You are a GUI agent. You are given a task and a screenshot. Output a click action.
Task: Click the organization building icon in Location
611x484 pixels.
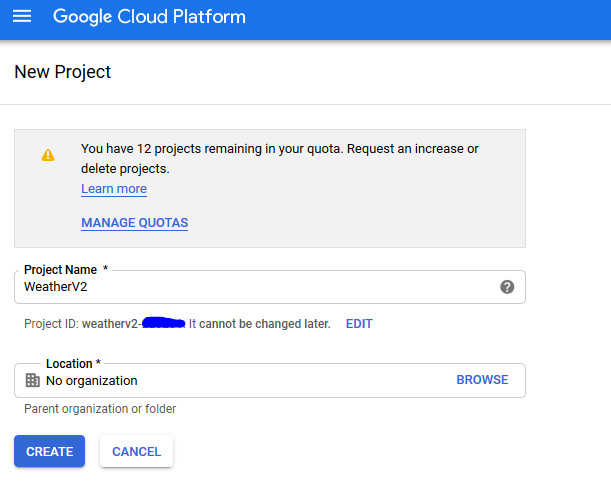pos(32,380)
